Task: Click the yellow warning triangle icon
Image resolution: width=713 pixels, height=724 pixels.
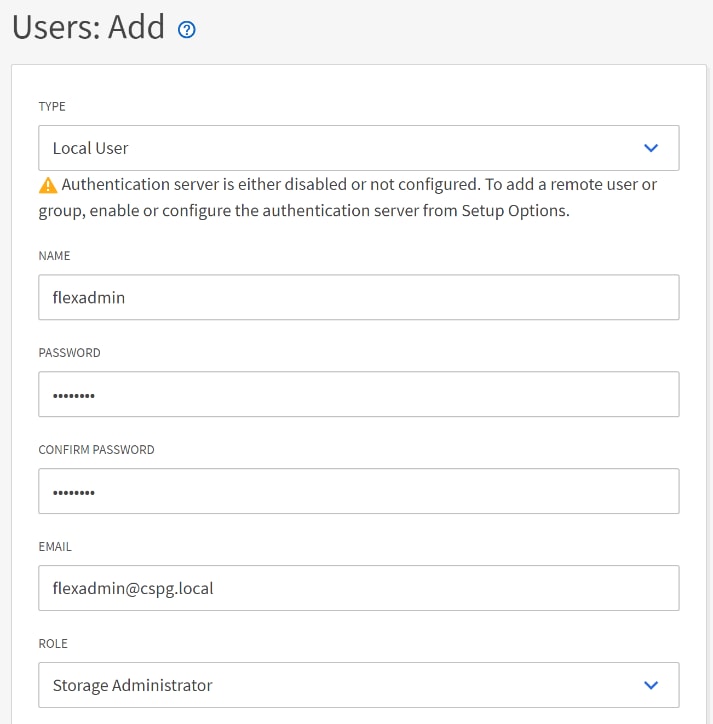Action: coord(48,185)
